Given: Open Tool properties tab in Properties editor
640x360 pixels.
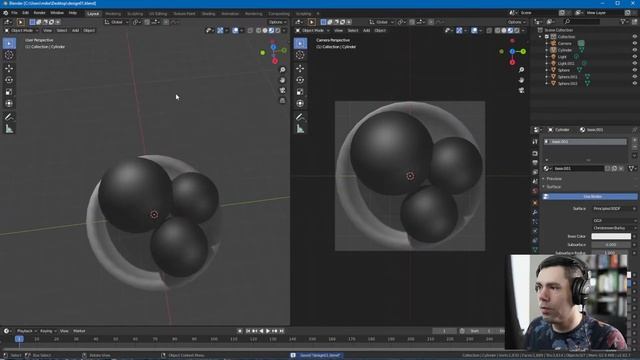Looking at the screenshot, I should click(535, 142).
